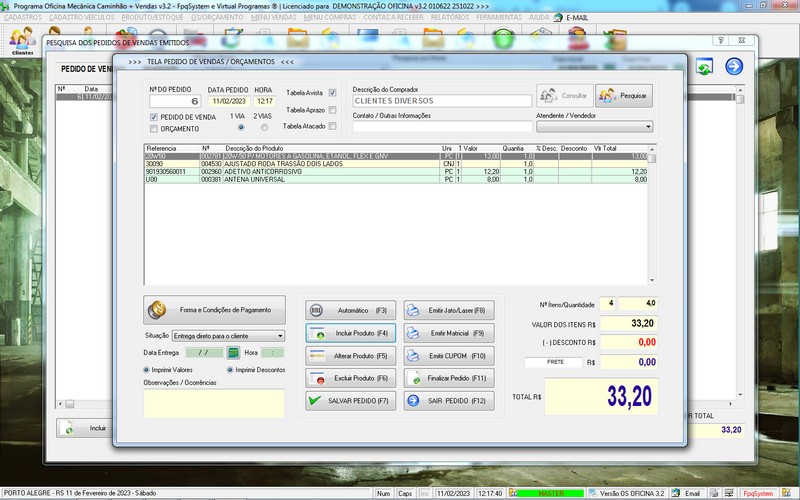Click Alterar Produto (F5) button

pos(351,355)
